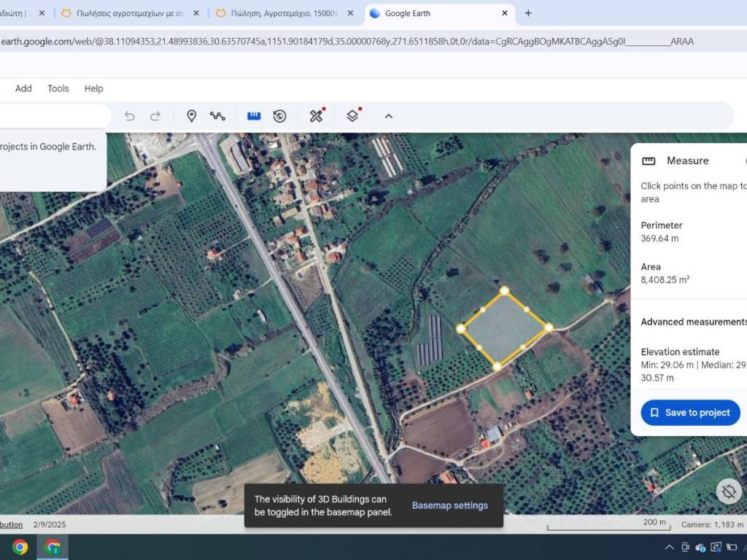Open the map layers stack icon
The image size is (747, 560).
click(353, 116)
